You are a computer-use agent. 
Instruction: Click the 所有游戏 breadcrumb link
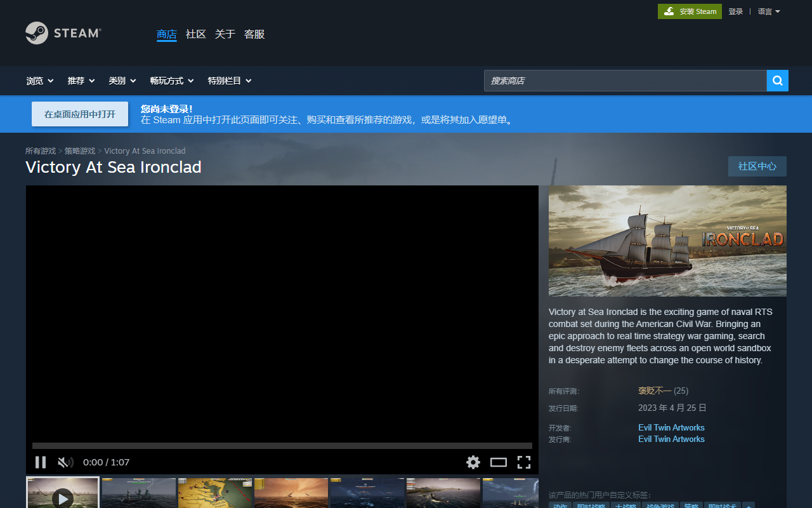(x=41, y=151)
